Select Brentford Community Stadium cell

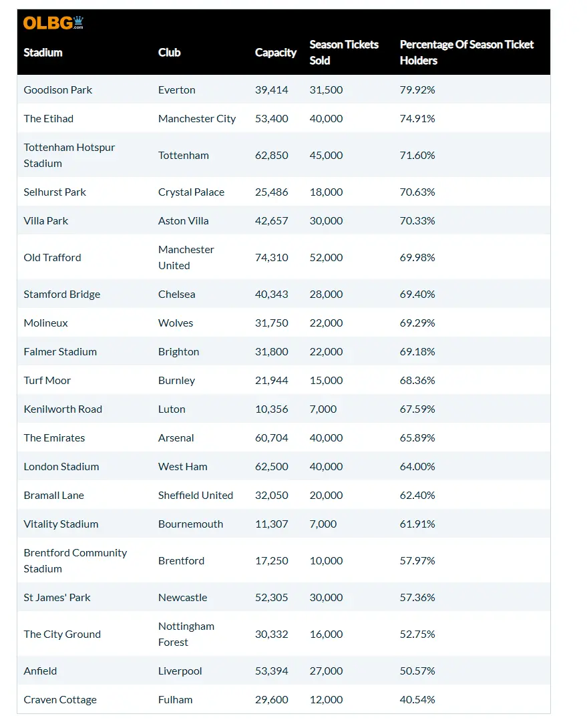click(75, 561)
